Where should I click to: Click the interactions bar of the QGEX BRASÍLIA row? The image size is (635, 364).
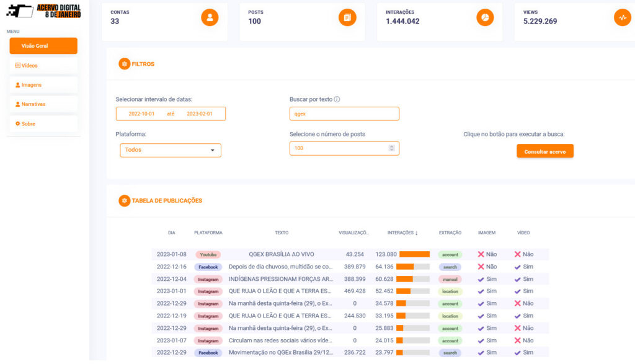coord(414,254)
